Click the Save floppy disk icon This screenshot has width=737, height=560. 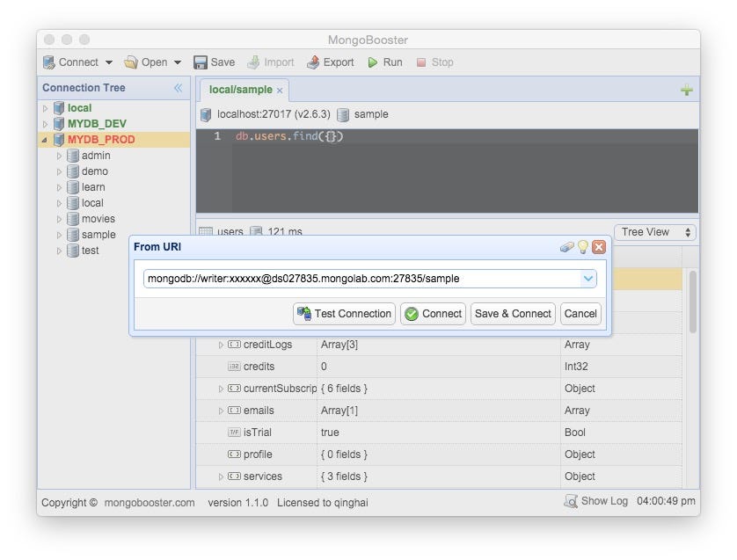(201, 62)
